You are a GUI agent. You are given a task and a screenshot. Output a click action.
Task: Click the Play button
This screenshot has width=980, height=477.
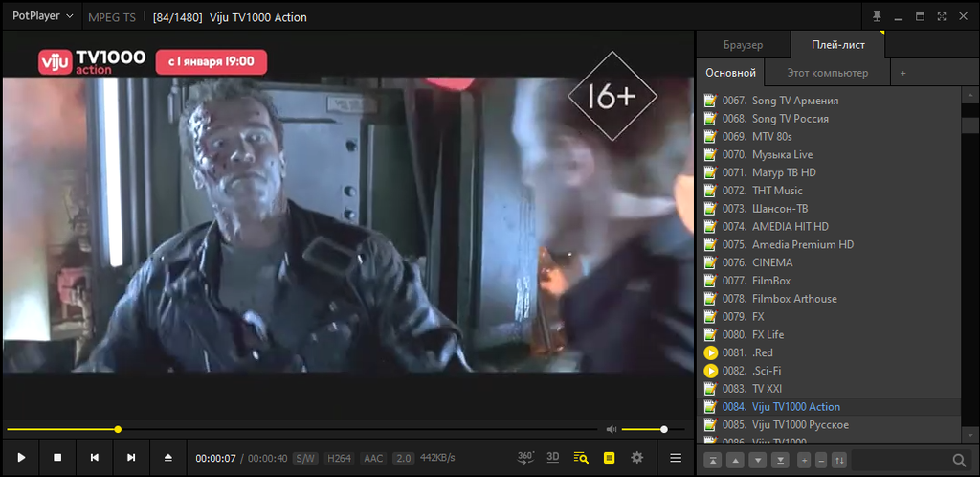point(21,458)
